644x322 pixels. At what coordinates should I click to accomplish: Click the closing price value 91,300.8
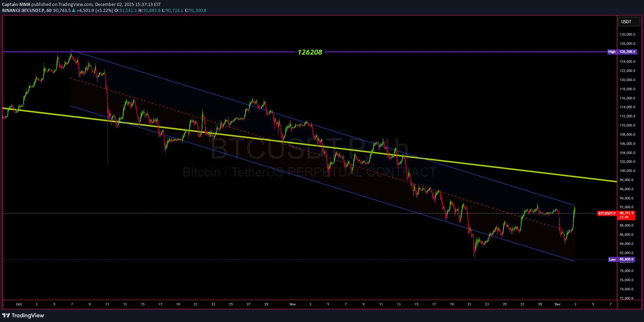(198, 11)
